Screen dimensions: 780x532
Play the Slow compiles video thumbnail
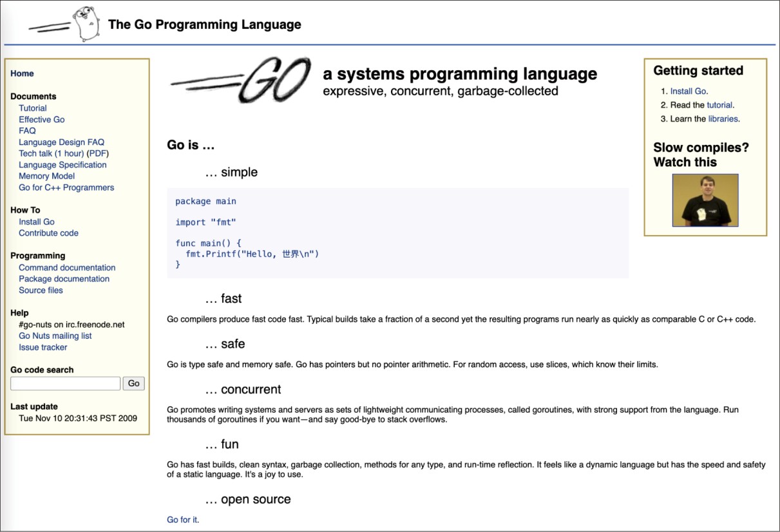pos(705,200)
